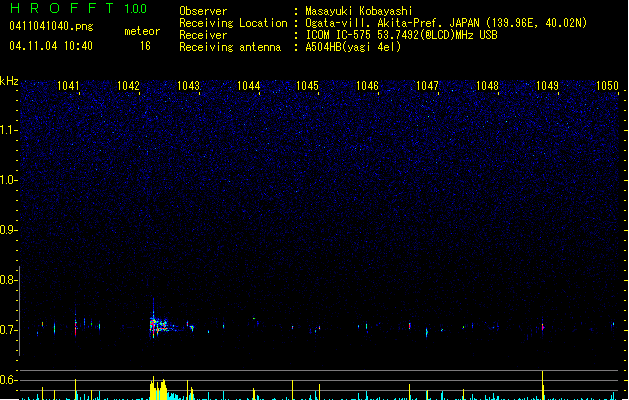629x400 pixels.
Task: Click time axis marker 1044
Action: tap(248, 86)
